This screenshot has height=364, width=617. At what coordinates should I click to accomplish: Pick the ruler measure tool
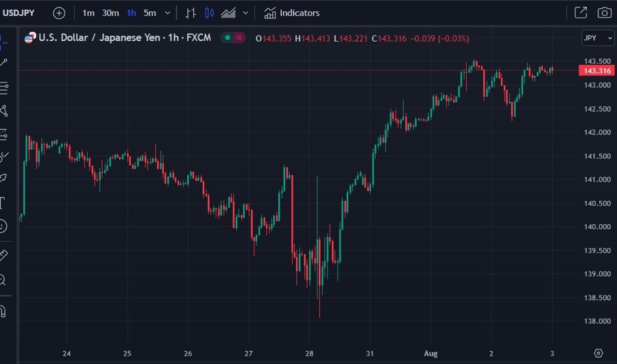coord(3,255)
